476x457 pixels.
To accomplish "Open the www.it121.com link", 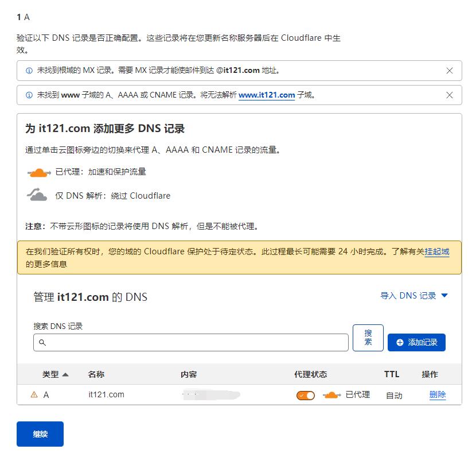I will click(267, 95).
